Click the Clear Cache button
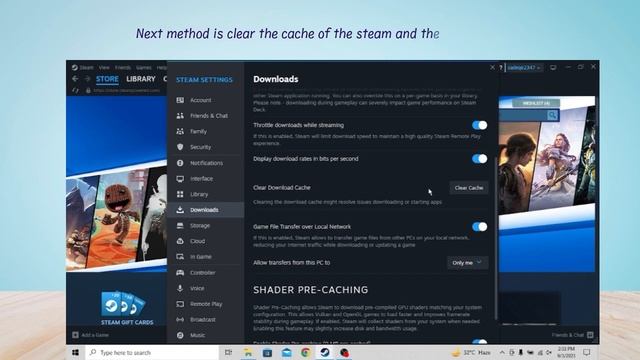The height and width of the screenshot is (360, 640). [x=469, y=188]
